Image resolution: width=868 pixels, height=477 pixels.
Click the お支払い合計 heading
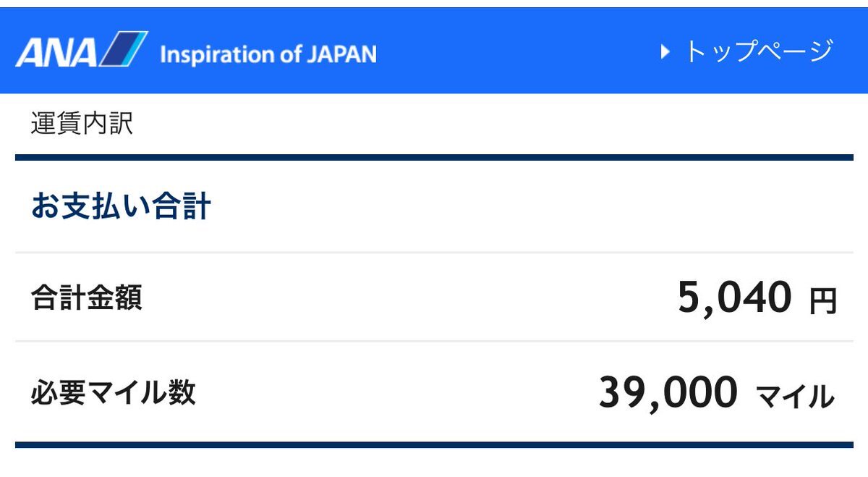(121, 207)
